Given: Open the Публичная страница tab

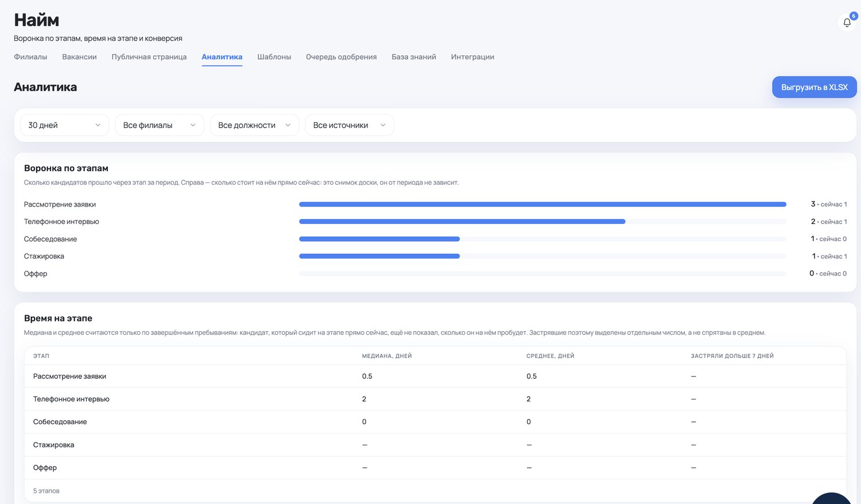Looking at the screenshot, I should point(149,57).
